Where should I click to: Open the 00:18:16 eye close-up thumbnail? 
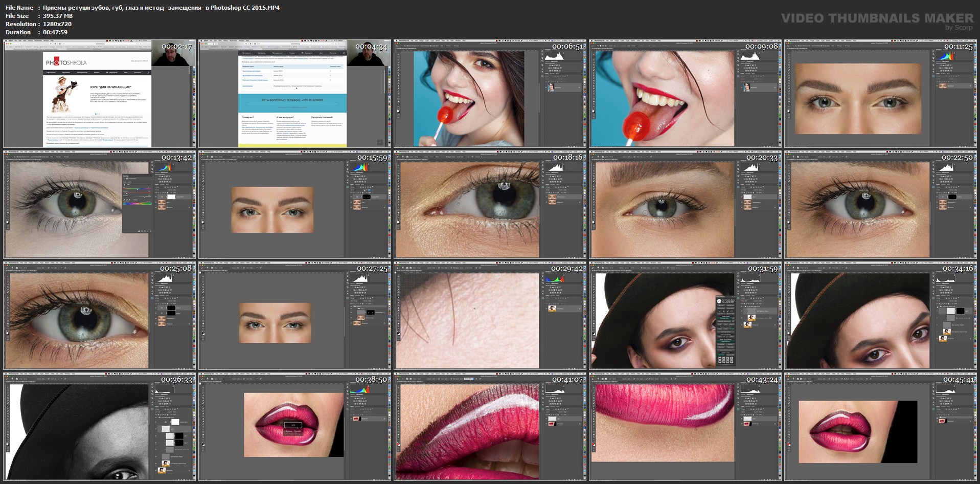tap(490, 205)
